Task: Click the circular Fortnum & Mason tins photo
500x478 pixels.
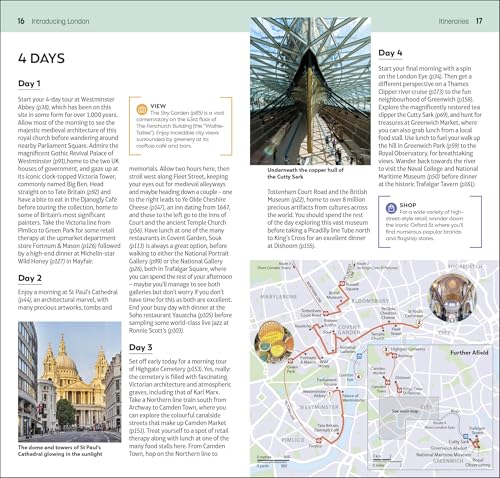Action: click(x=274, y=342)
